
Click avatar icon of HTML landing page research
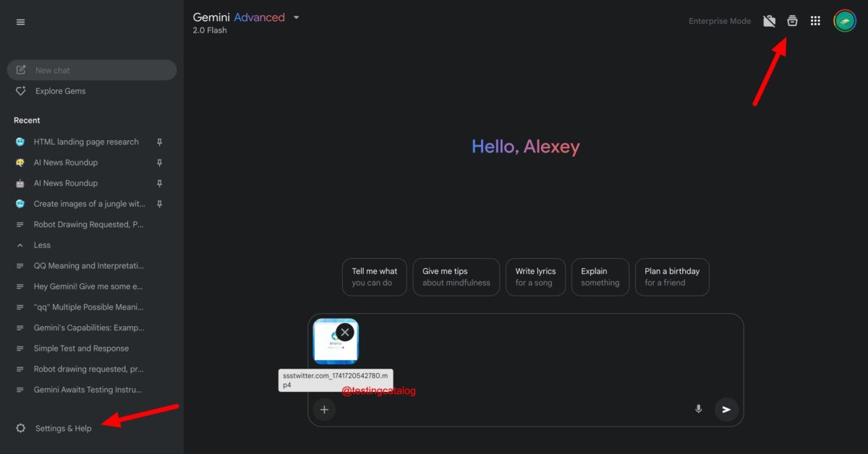point(20,142)
